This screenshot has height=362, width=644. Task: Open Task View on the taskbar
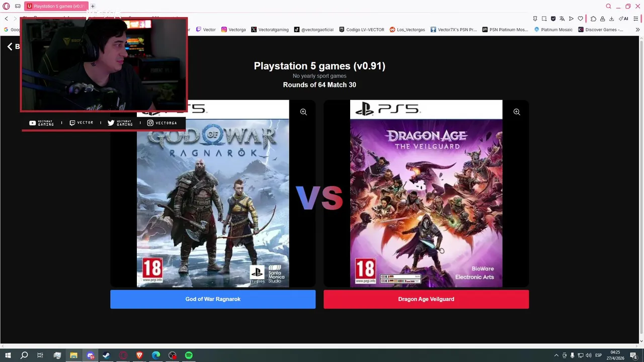pyautogui.click(x=40, y=355)
